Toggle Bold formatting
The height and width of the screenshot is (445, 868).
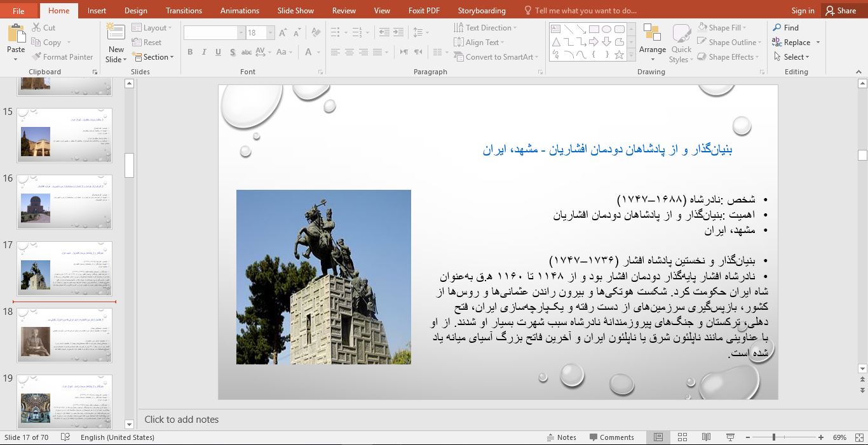click(190, 53)
